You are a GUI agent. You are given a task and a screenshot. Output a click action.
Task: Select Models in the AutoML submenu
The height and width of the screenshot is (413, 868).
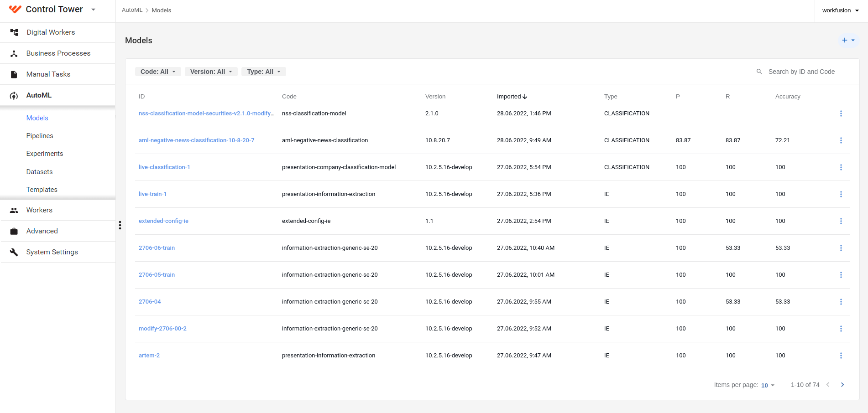pos(37,118)
